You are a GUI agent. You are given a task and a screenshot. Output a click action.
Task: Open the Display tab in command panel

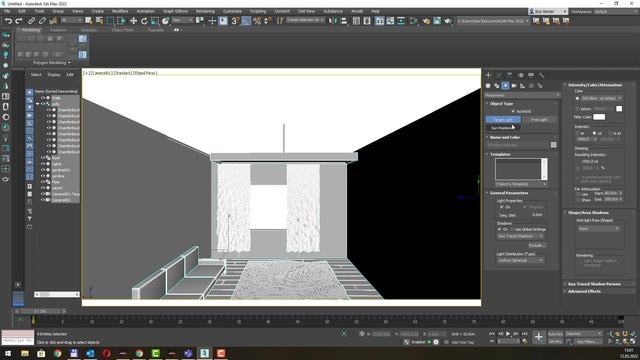531,75
